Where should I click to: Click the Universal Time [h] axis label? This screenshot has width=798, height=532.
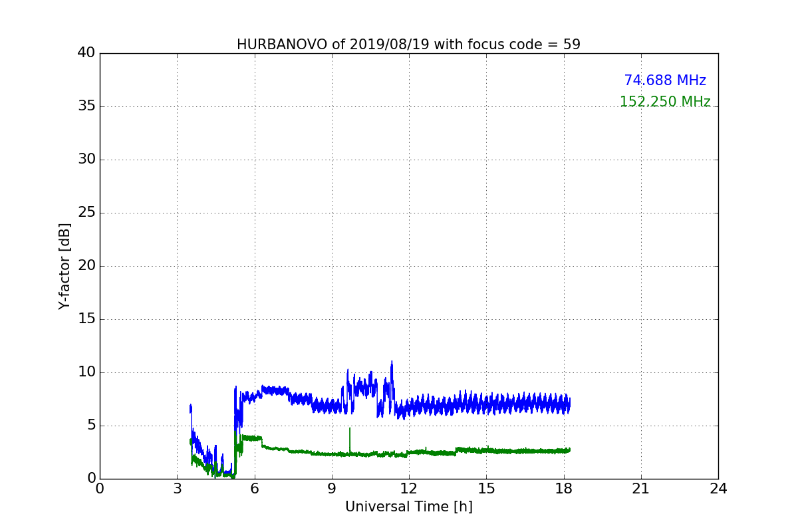(x=408, y=507)
